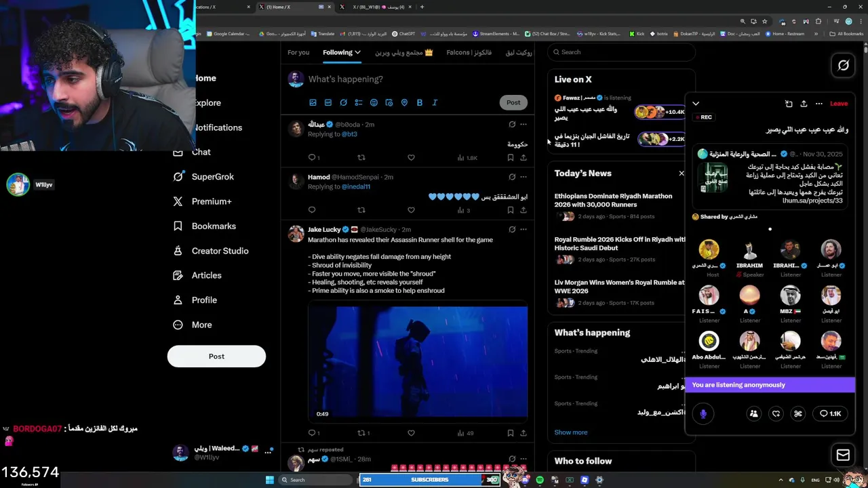Open more options in the Space header

pyautogui.click(x=819, y=104)
